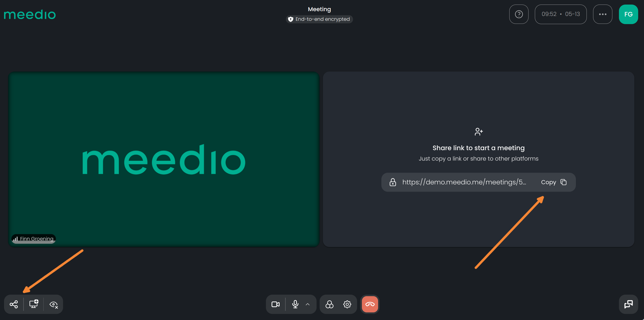
Task: Click the End-to-end encrypted badge
Action: [x=319, y=19]
